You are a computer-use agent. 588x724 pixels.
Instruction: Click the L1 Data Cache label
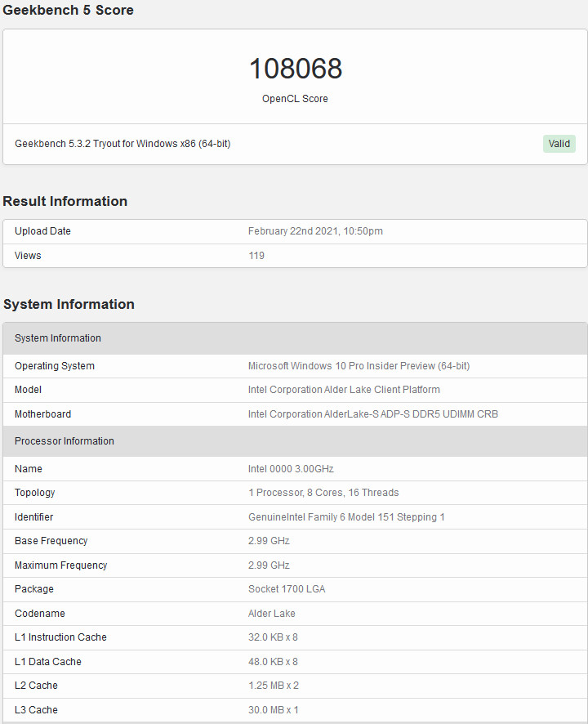tap(48, 662)
